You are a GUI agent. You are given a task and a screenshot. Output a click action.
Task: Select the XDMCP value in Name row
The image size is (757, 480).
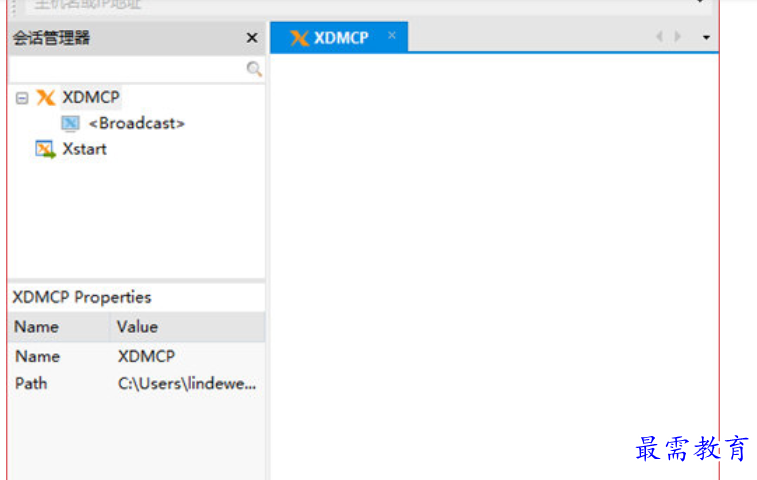pyautogui.click(x=146, y=356)
